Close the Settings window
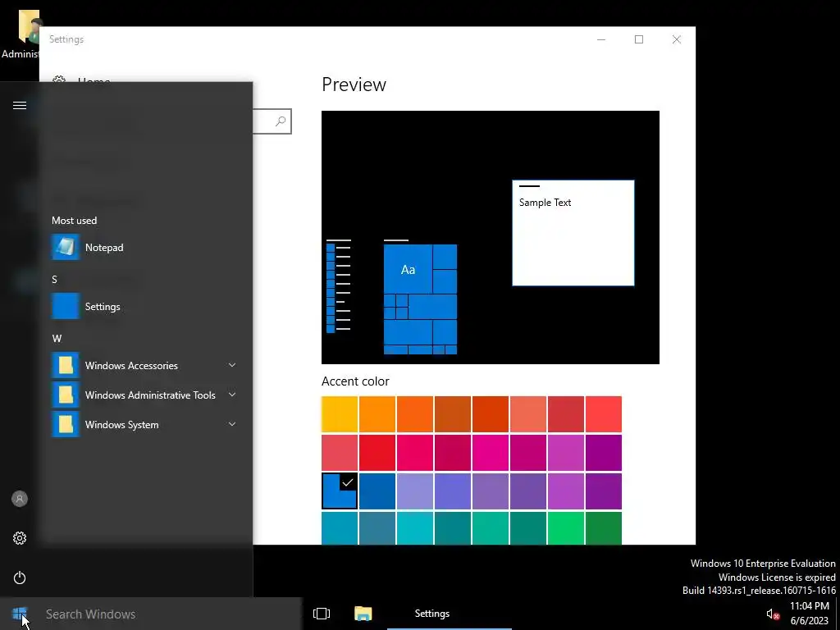 (677, 39)
